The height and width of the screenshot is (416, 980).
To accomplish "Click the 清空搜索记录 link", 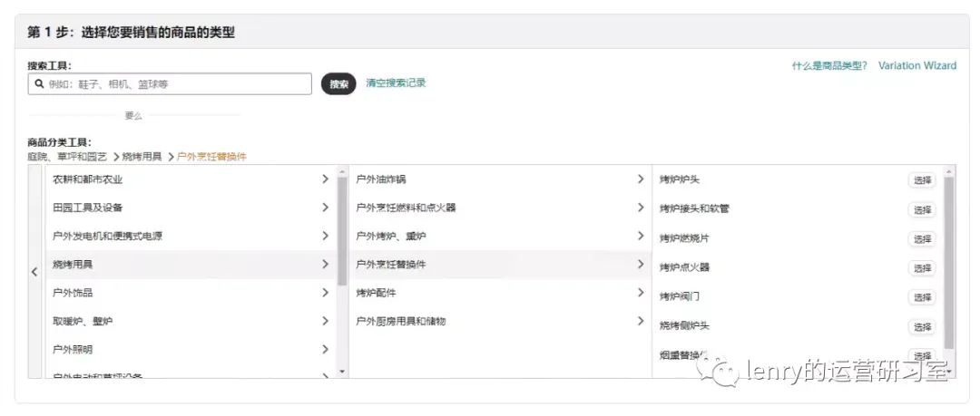I will (x=396, y=83).
